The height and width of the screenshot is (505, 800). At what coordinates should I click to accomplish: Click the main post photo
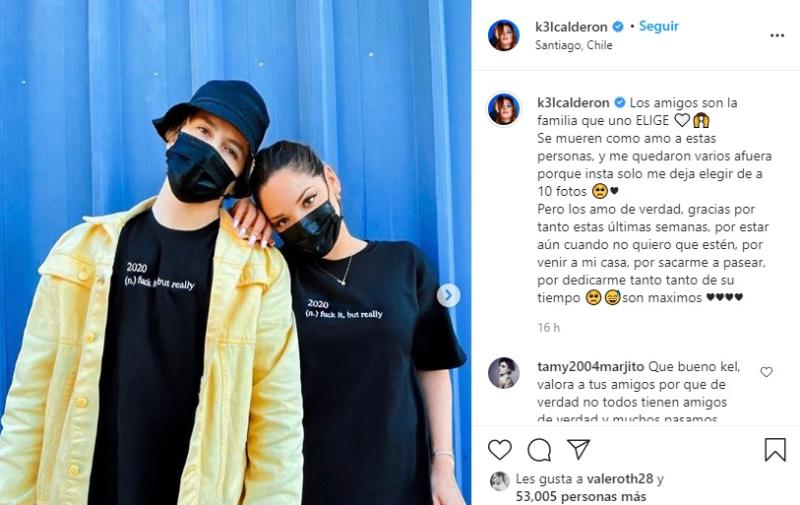point(235,252)
